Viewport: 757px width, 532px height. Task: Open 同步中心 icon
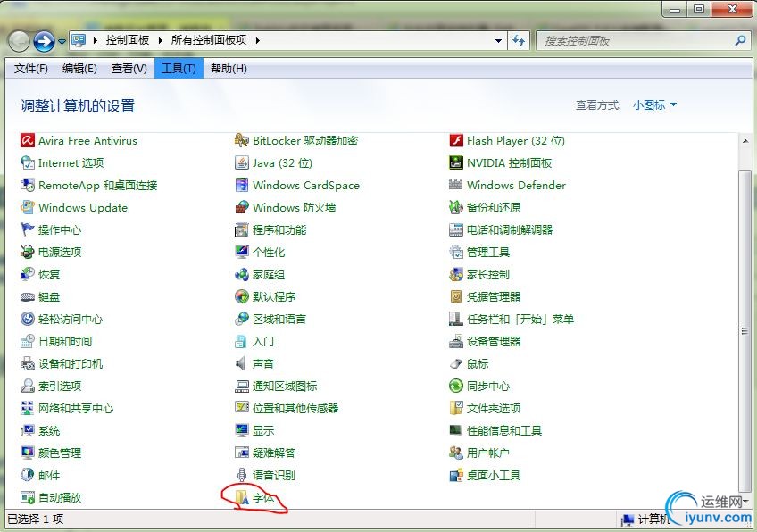tap(456, 386)
